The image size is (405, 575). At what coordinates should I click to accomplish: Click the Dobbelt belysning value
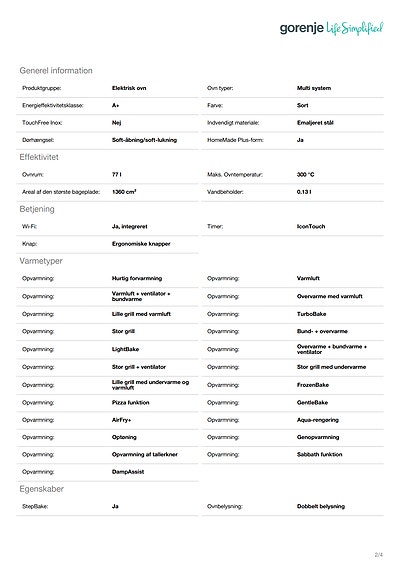click(x=321, y=506)
